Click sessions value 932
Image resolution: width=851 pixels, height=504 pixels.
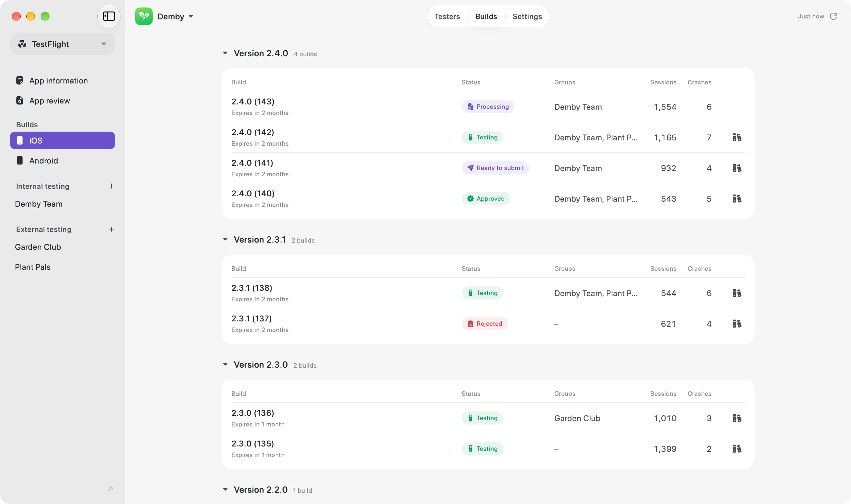pos(668,168)
